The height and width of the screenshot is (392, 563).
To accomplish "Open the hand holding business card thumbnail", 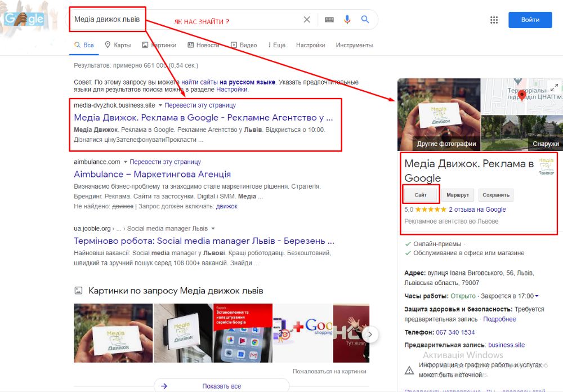I will click(113, 333).
